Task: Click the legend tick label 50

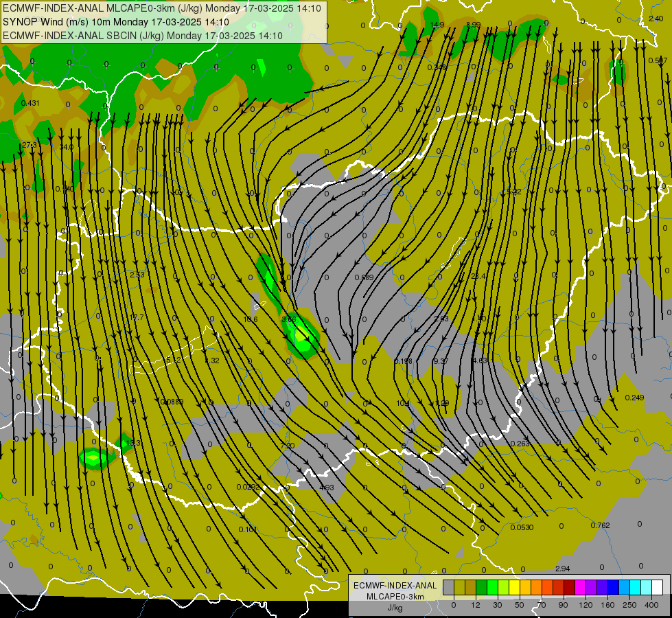Action: tap(520, 605)
